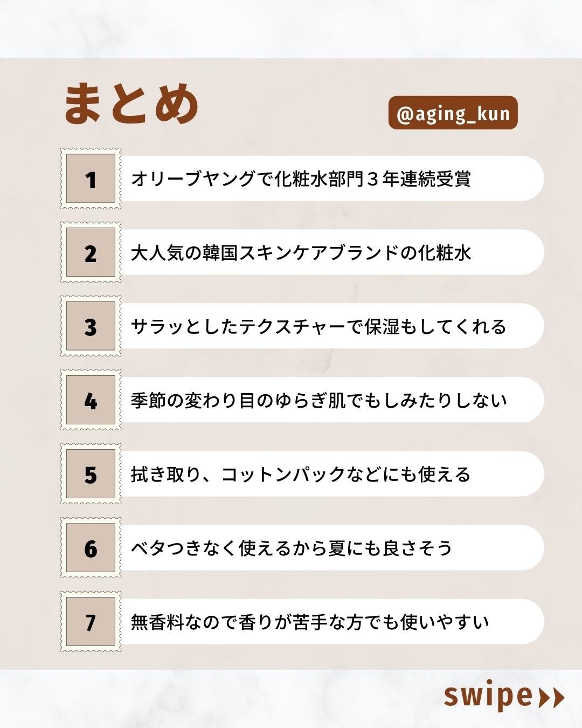Viewport: 582px width, 728px height.
Task: Click the number 3 stamp badge
Action: pyautogui.click(x=91, y=327)
